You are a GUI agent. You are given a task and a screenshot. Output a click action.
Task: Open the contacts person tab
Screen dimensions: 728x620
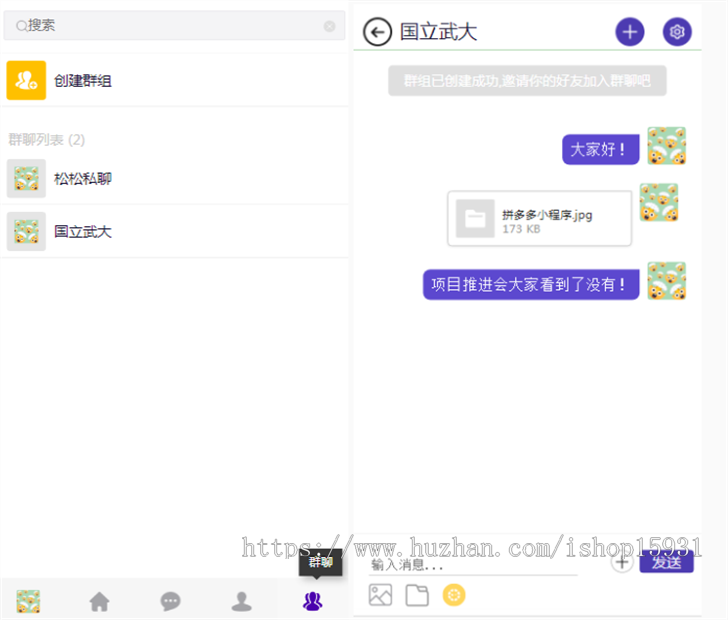pos(242,601)
